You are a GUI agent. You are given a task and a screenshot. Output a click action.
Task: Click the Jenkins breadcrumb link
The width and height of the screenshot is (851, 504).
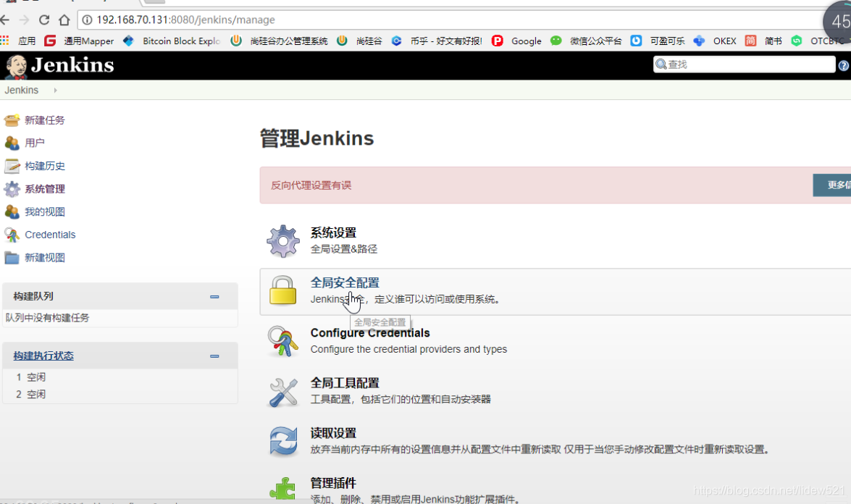click(22, 90)
